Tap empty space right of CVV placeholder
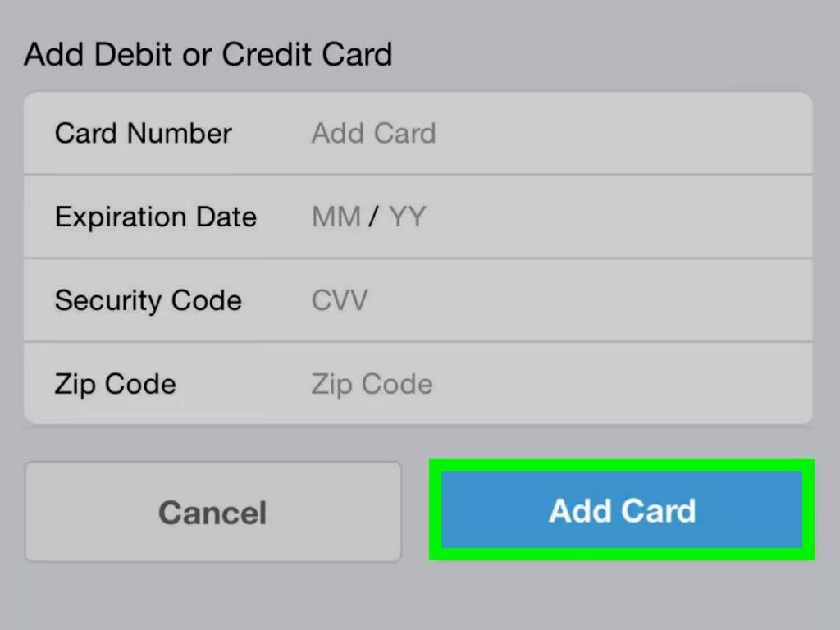Viewport: 840px width, 630px height. pos(591,300)
